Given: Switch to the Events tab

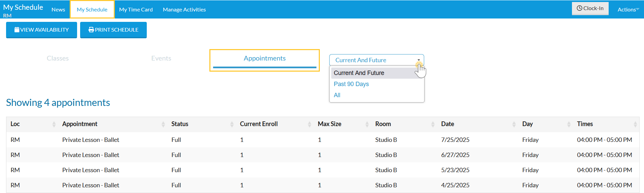Looking at the screenshot, I should click(161, 59).
